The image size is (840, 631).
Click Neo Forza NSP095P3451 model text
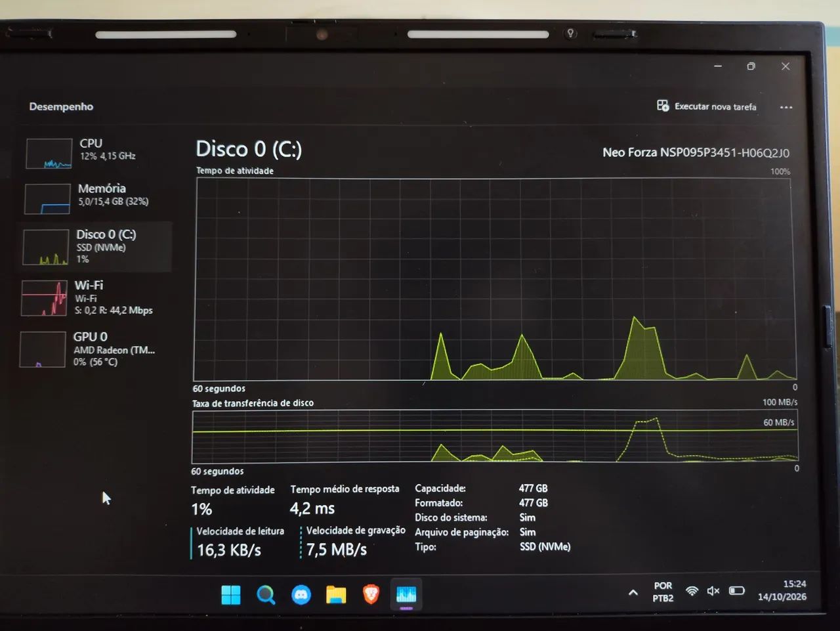pos(696,152)
